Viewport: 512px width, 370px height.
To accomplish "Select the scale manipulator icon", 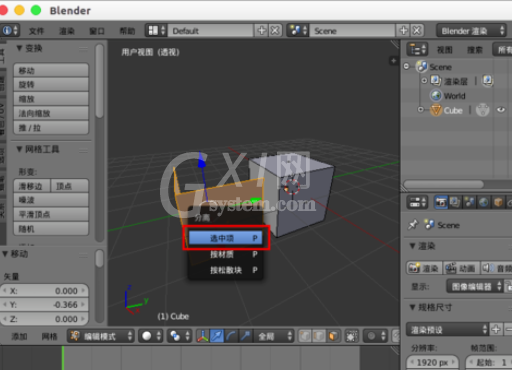I will 245,336.
